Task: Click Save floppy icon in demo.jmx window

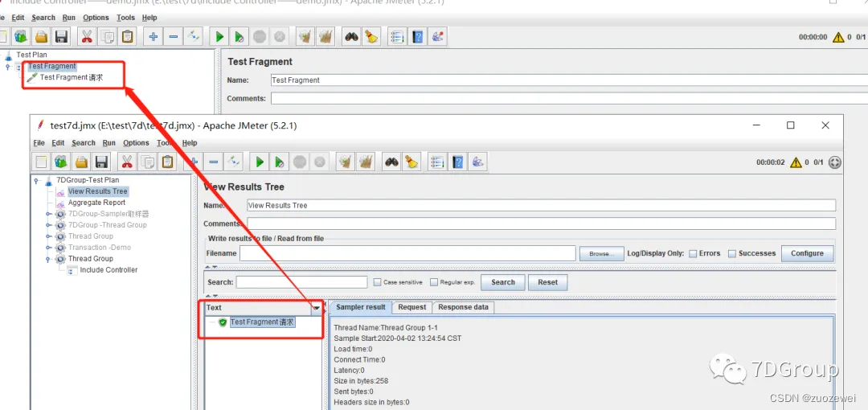Action: pyautogui.click(x=61, y=37)
